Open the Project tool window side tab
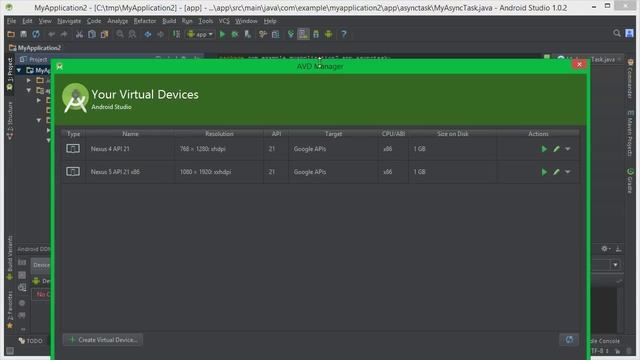The height and width of the screenshot is (360, 640). 10,74
